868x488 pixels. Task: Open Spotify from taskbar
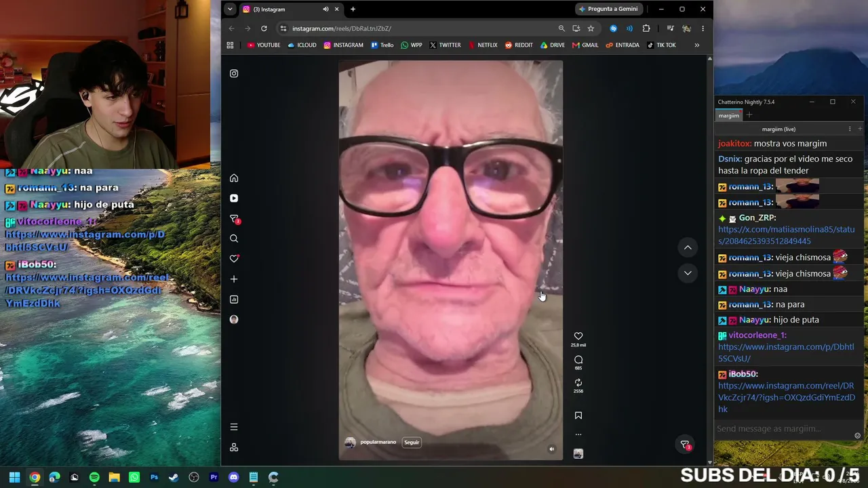pyautogui.click(x=94, y=477)
